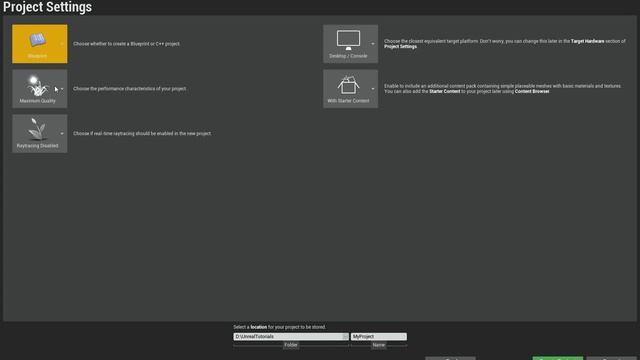Click the green Create Project button
640x360 pixels.
(558, 358)
